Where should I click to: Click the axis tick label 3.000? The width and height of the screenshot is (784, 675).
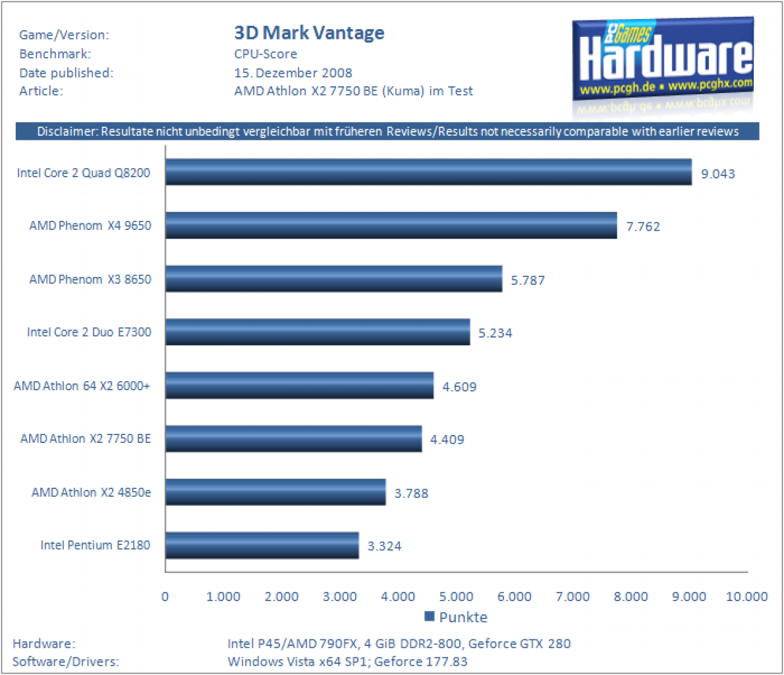tap(339, 597)
